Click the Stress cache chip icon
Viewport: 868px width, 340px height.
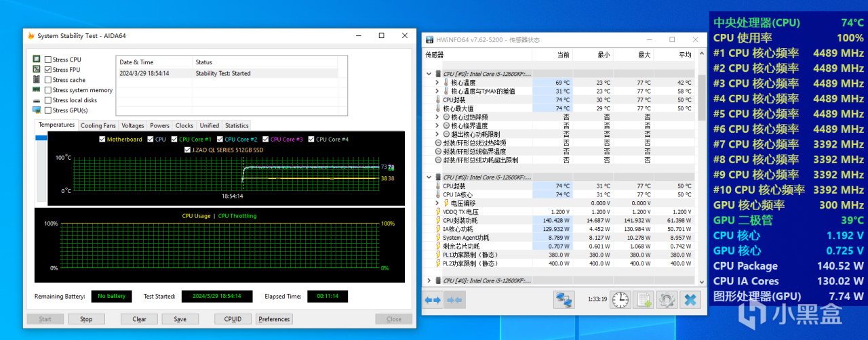click(37, 80)
